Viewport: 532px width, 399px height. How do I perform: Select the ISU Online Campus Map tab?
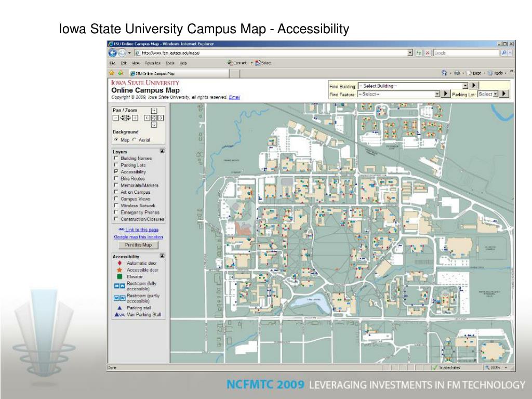pos(179,73)
